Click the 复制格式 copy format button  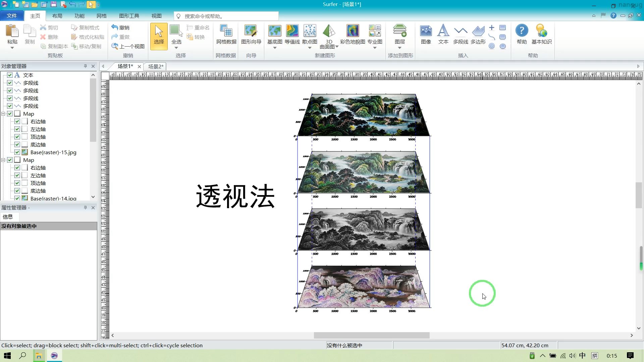pyautogui.click(x=85, y=27)
